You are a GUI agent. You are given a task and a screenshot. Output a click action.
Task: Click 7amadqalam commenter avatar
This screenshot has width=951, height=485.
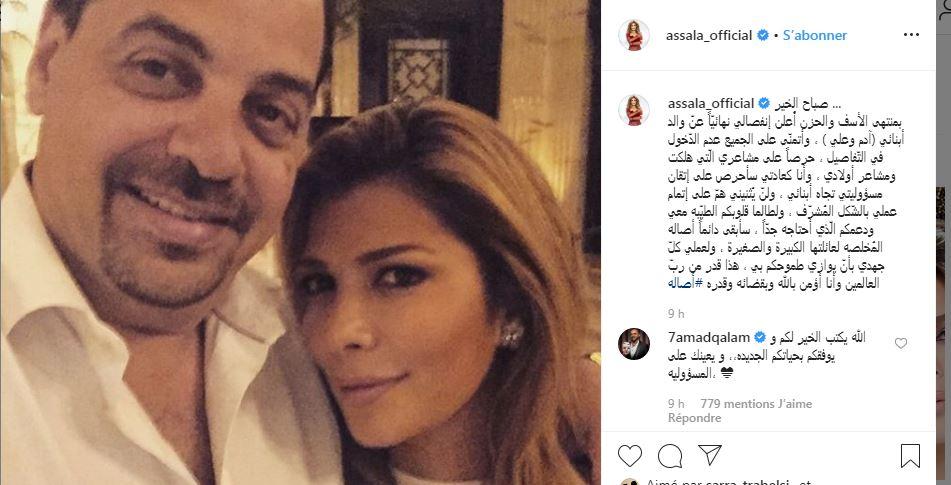634,344
